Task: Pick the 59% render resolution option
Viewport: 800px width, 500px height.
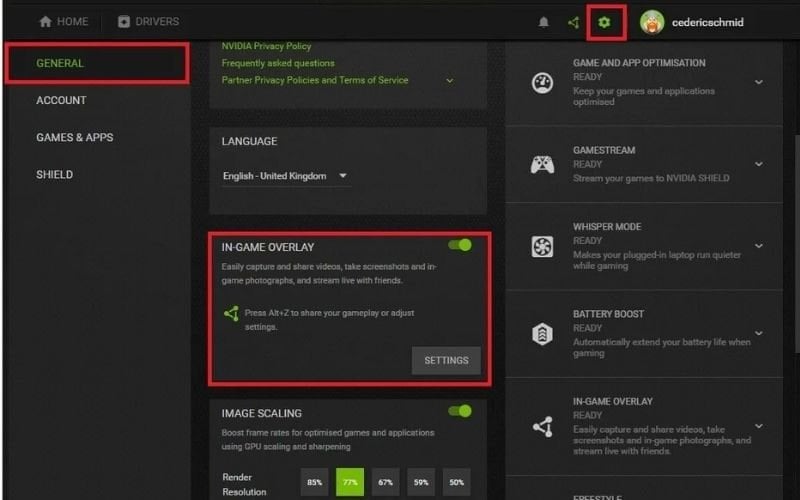Action: pos(421,482)
